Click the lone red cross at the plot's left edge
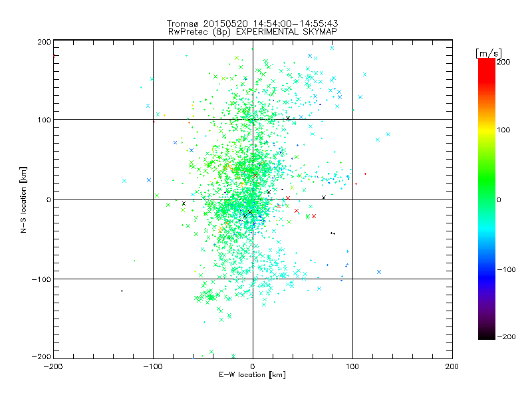The height and width of the screenshot is (399, 532). (55, 56)
